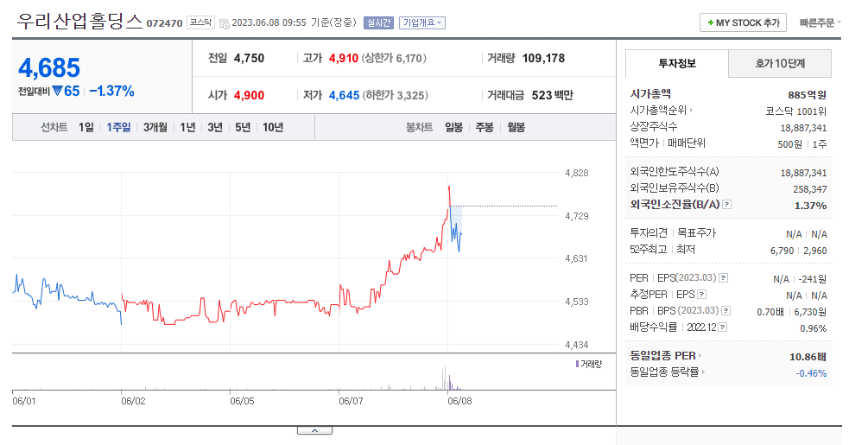Screen dimensions: 868x445
Task: Open the 빠른주문 dropdown
Action: coord(820,22)
